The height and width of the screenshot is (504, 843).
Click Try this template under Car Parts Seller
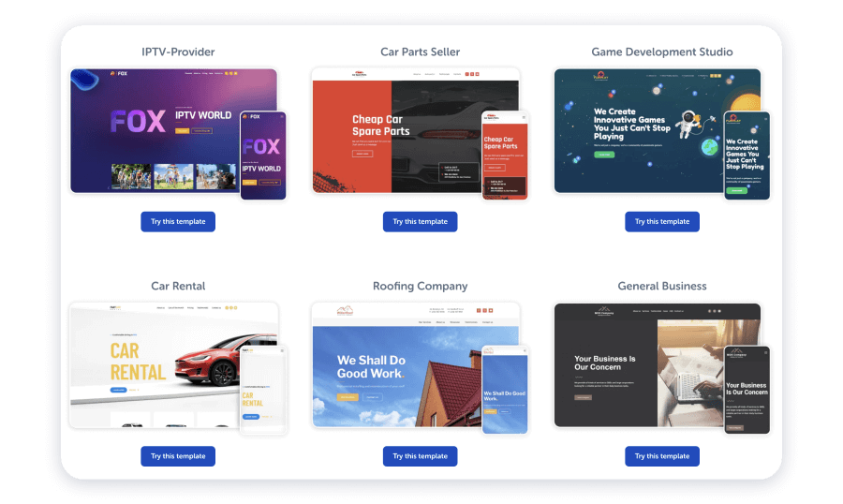coord(420,222)
